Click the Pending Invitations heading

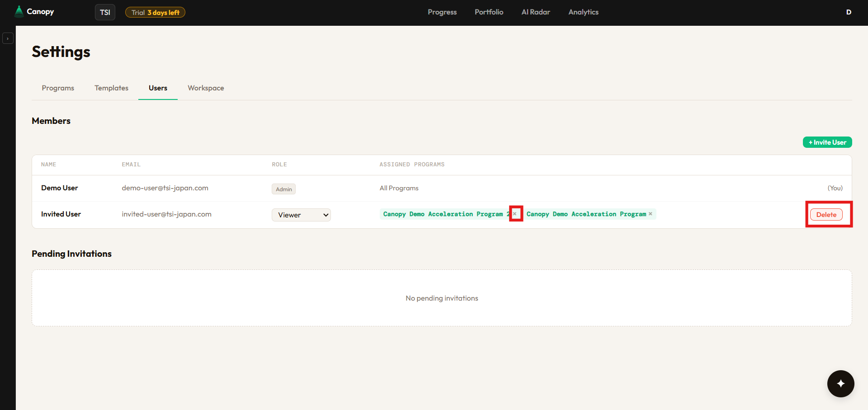tap(71, 254)
